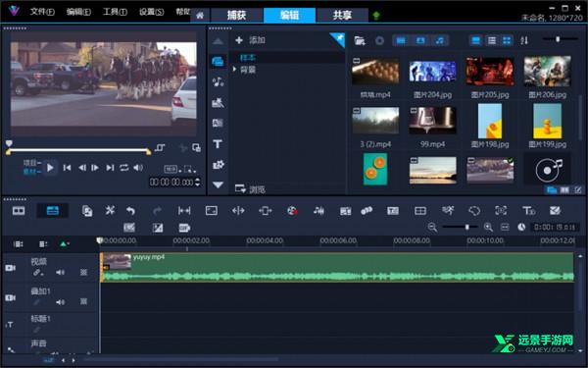
Task: Switch to Timeline view
Action: (53, 211)
